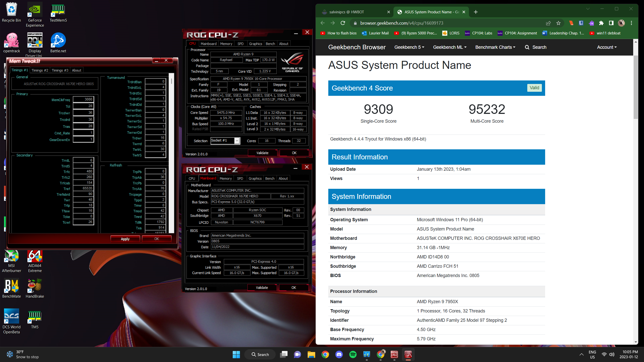Viewport: 644px width, 362px height.
Task: Click the Tref value field 65535
Action: point(84,188)
